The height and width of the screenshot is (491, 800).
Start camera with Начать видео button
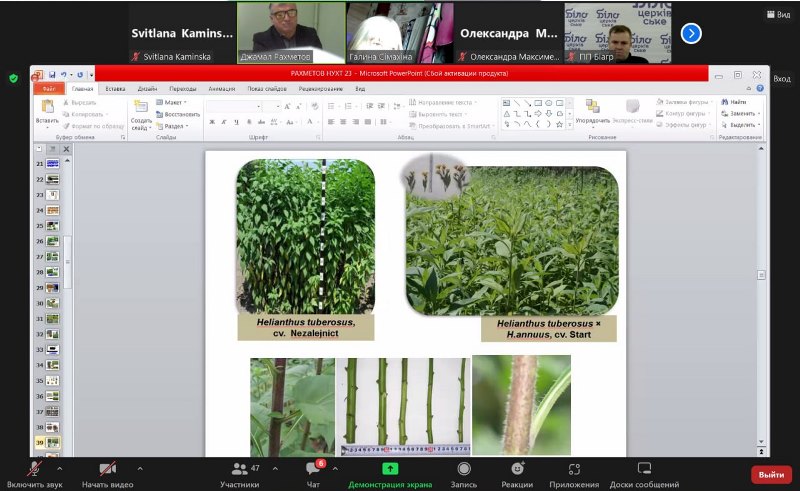(107, 470)
